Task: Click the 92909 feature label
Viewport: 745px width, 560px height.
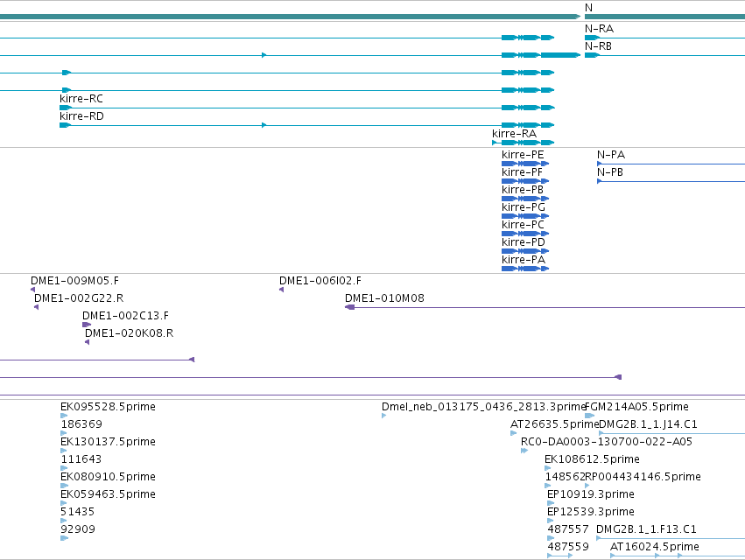Action: click(78, 529)
